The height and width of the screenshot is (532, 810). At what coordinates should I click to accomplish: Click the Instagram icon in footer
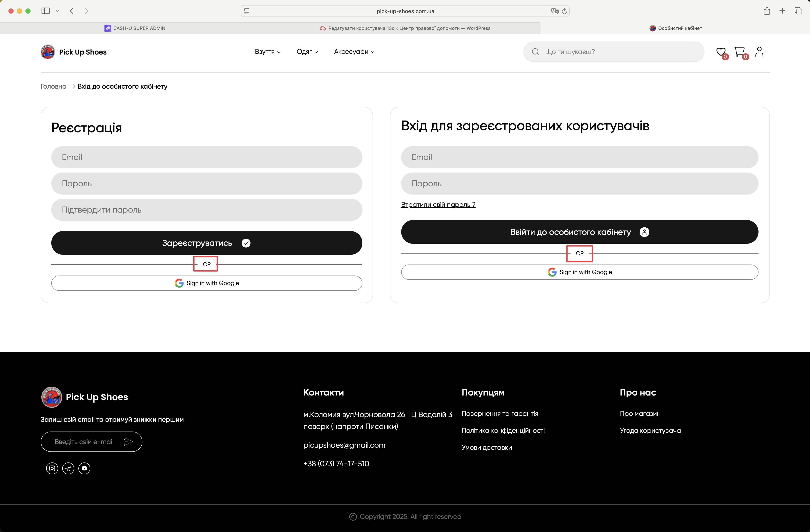[52, 468]
